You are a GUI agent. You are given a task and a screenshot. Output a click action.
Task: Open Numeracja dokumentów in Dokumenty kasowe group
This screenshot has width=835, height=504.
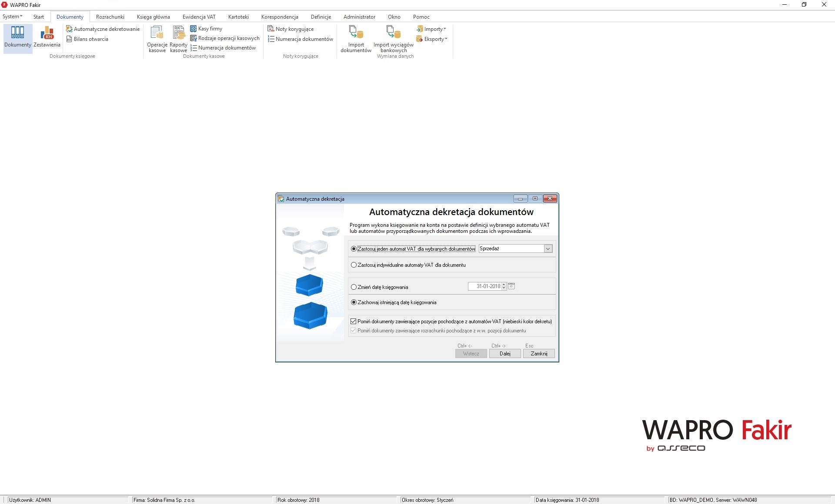(x=223, y=48)
